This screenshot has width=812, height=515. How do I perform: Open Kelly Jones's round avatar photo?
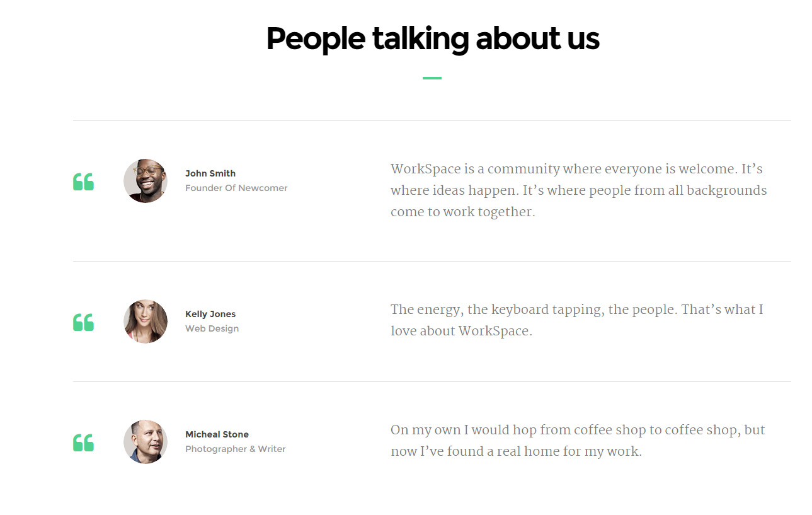tap(146, 321)
